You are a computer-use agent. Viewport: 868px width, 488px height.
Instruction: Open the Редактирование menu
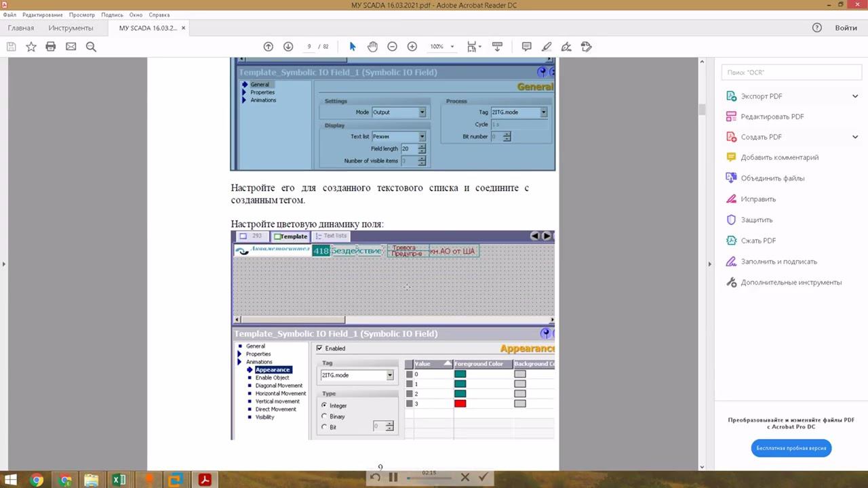point(42,14)
